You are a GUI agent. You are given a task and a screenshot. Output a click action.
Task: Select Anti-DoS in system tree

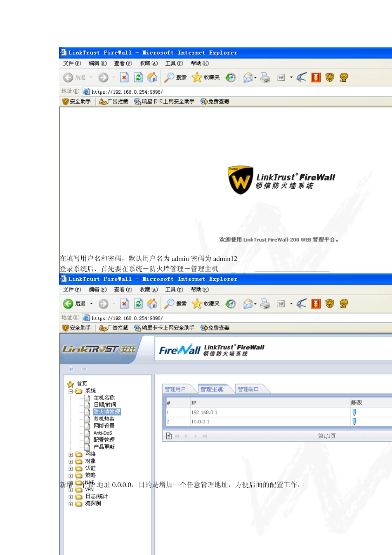point(103,433)
